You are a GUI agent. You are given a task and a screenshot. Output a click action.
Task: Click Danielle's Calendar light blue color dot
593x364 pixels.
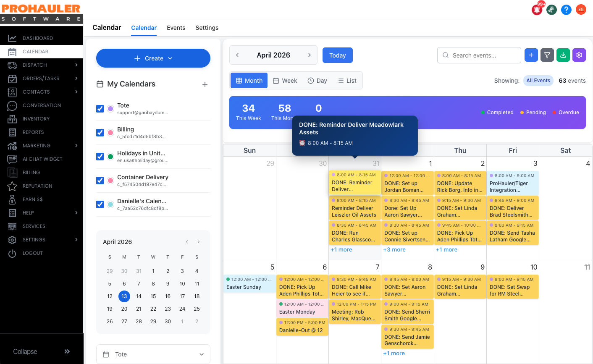[x=110, y=204]
